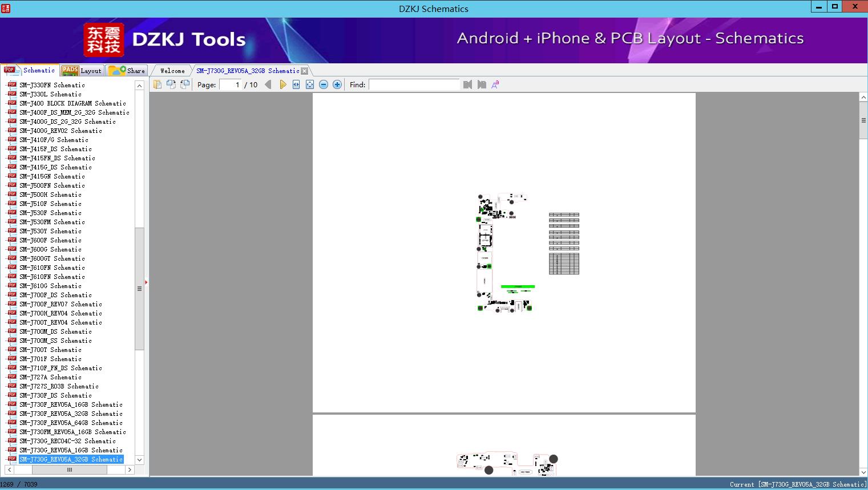Image resolution: width=868 pixels, height=490 pixels.
Task: Click the find next icon
Action: 482,84
